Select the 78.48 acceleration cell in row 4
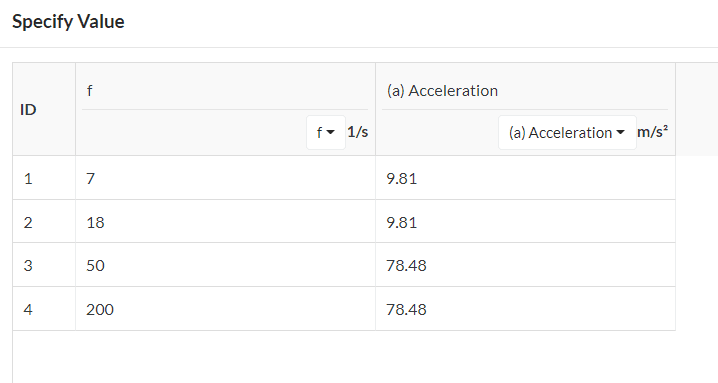Viewport: 718px width, 383px height. (x=525, y=309)
